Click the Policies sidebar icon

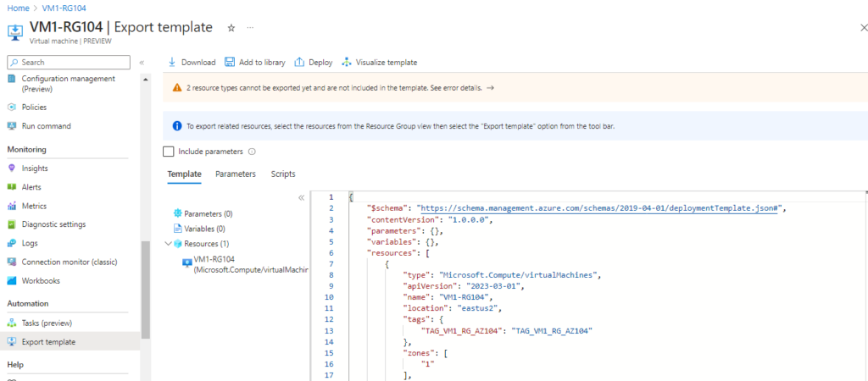point(12,108)
